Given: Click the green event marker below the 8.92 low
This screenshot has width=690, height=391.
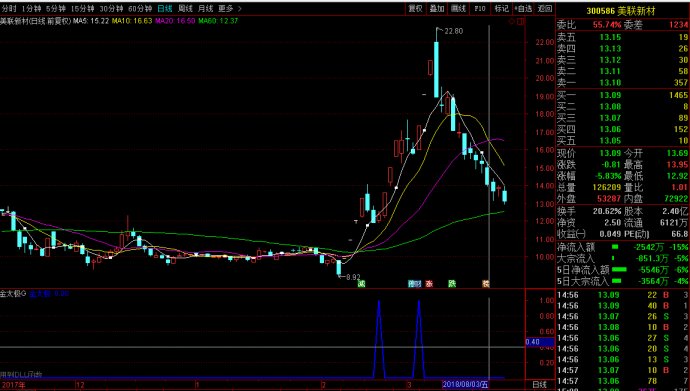Looking at the screenshot, I should [x=361, y=284].
